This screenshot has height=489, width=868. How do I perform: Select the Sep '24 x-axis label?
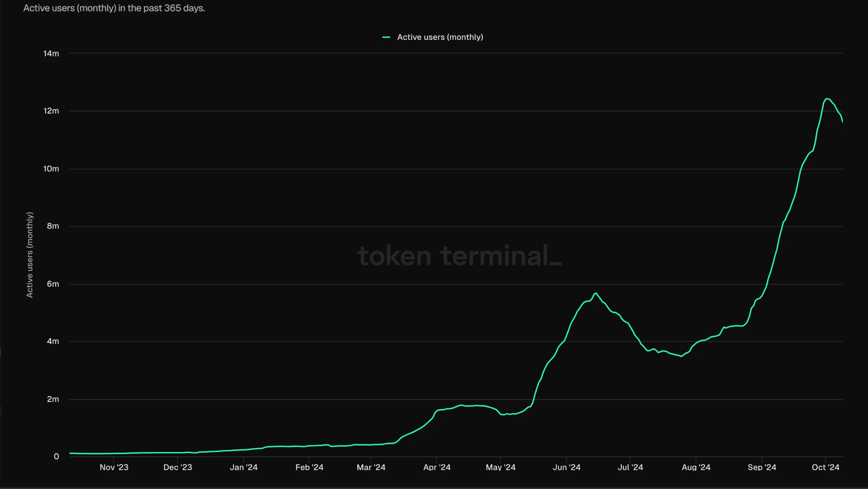tap(762, 467)
